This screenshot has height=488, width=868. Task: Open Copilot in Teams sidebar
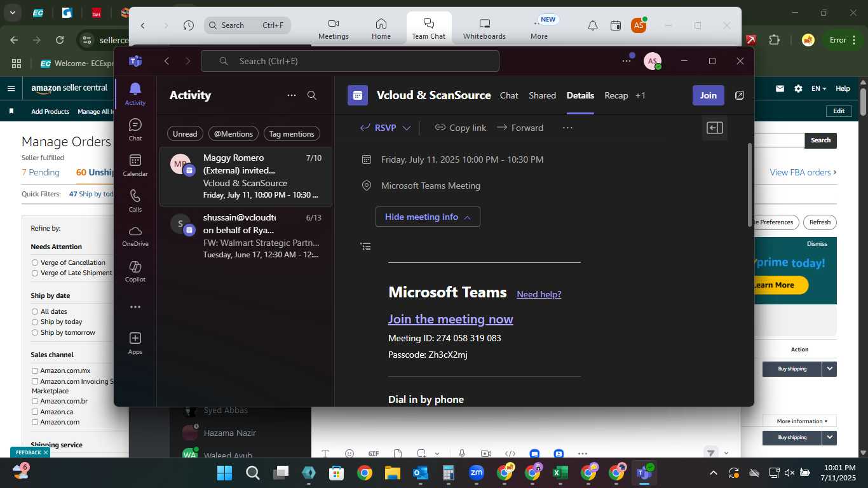[x=135, y=271]
